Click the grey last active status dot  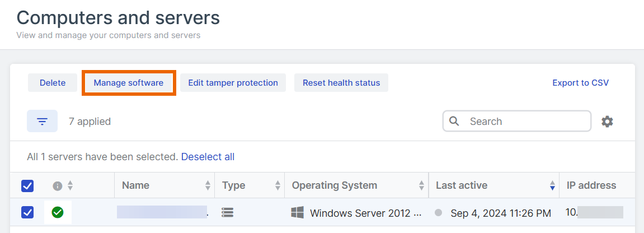pos(439,213)
